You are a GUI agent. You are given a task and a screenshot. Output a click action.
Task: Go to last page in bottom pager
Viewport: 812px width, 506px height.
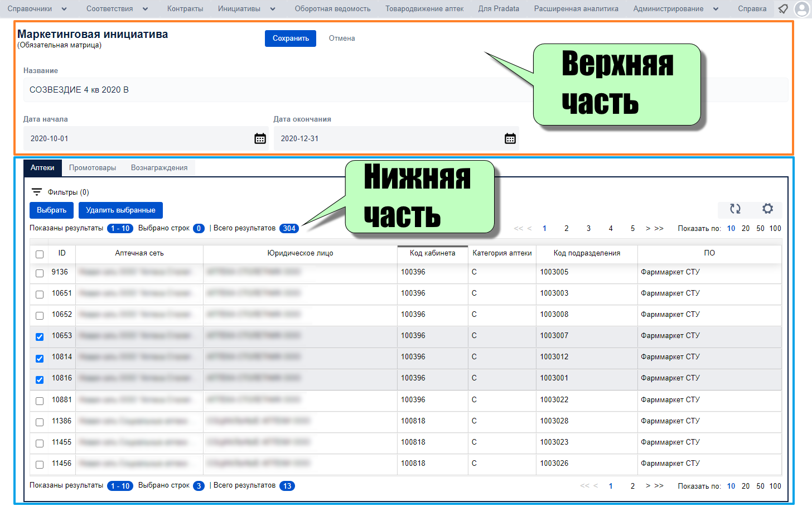point(659,486)
